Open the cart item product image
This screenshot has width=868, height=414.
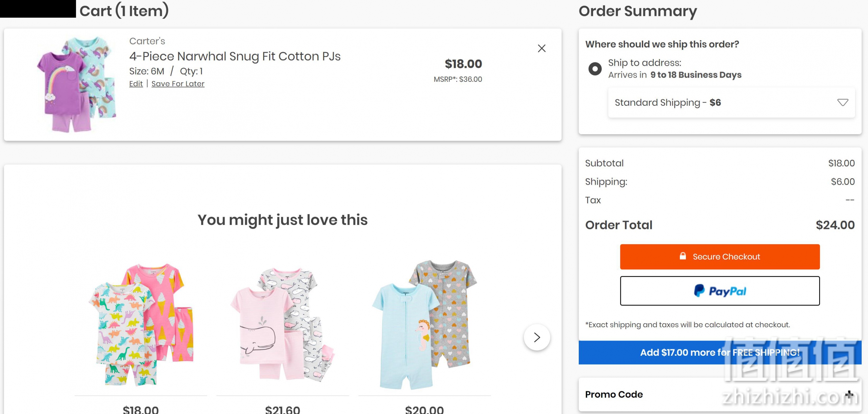(x=77, y=85)
